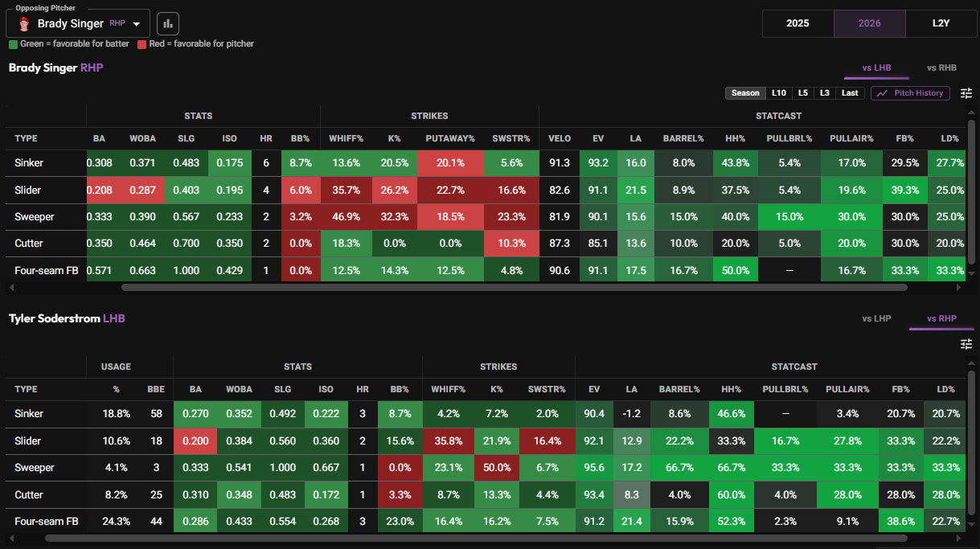Switch to vs LHP tab
The height and width of the screenshot is (549, 980).
(876, 319)
